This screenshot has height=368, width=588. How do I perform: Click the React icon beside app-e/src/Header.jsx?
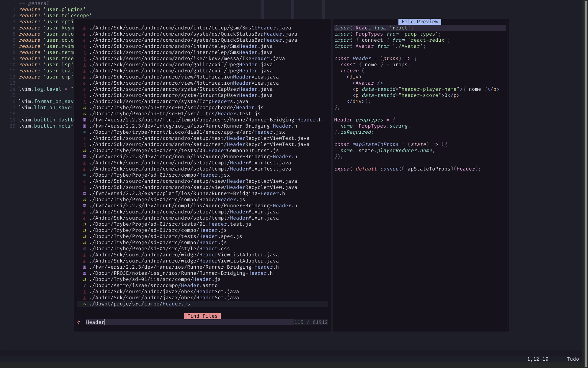[85, 132]
